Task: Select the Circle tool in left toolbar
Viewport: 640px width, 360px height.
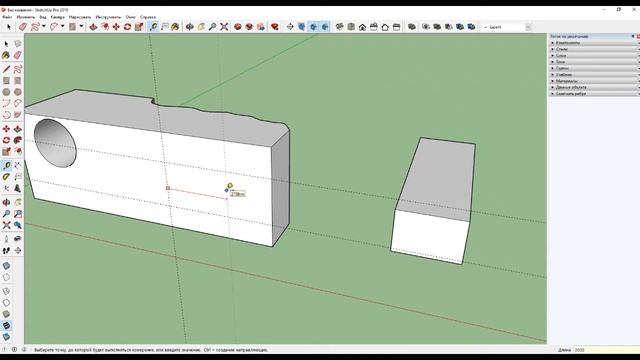Action: coord(6,92)
